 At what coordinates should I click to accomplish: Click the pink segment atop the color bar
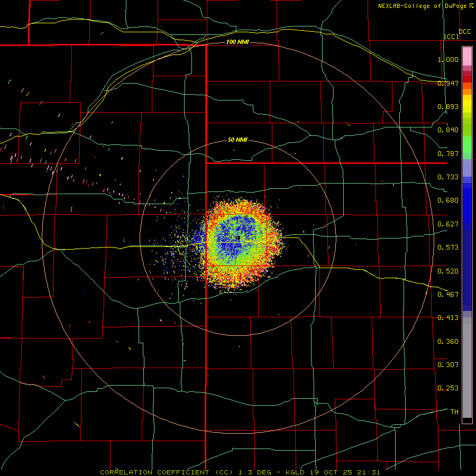467,57
